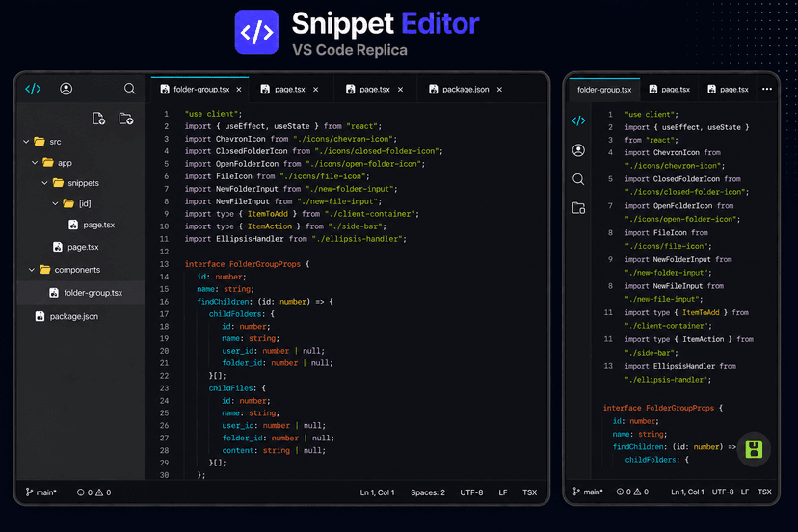
Task: Select second page.tsx tab in right window
Action: coord(729,90)
